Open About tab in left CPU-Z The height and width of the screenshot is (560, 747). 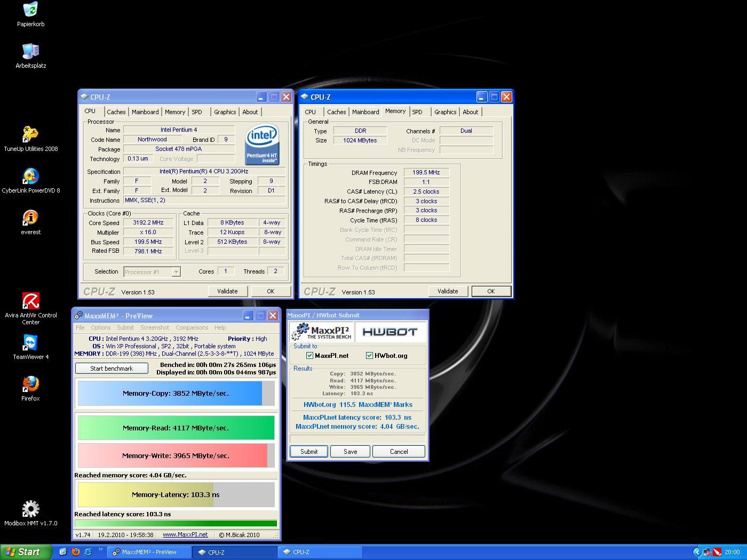pos(250,112)
